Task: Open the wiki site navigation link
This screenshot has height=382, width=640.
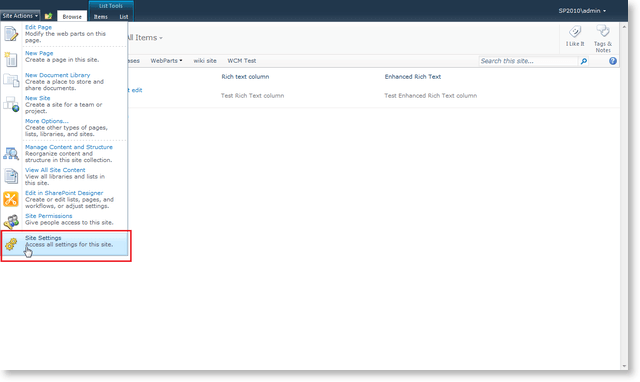Action: click(205, 61)
